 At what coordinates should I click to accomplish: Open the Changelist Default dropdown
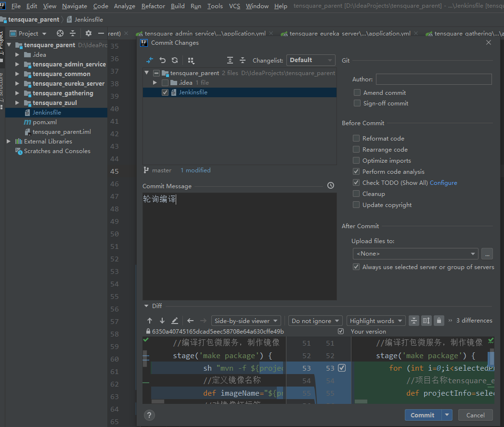(310, 60)
